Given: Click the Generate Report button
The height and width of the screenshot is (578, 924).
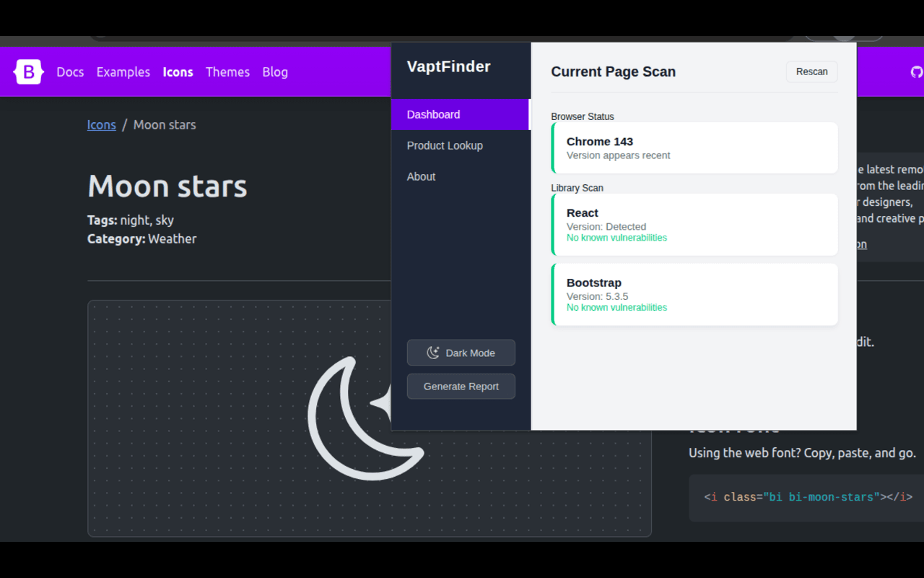Looking at the screenshot, I should (x=461, y=386).
